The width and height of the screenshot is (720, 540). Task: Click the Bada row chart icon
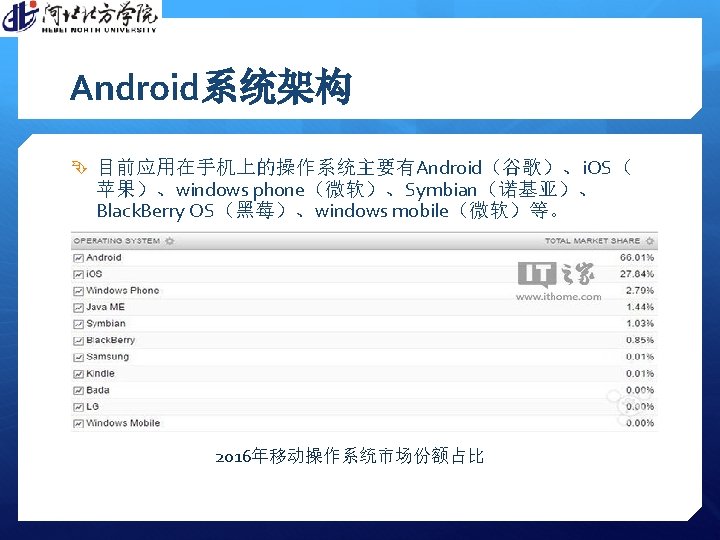point(79,390)
